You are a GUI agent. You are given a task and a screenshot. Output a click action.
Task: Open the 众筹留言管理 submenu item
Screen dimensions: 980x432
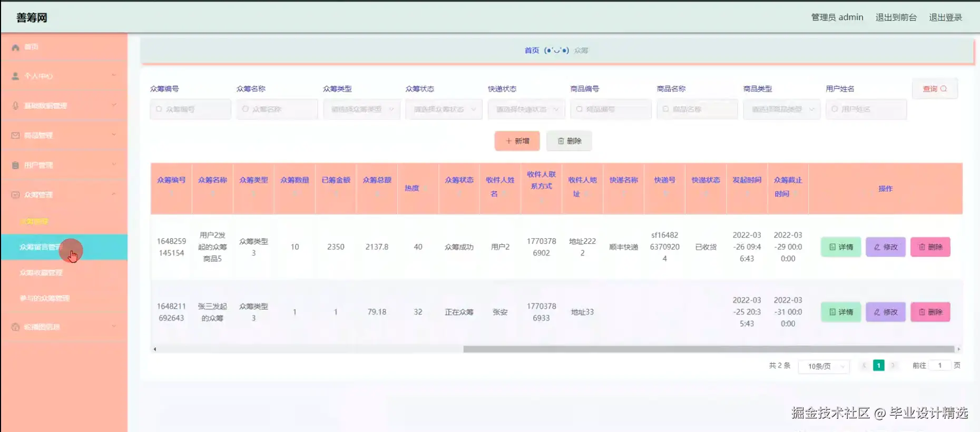pyautogui.click(x=64, y=247)
